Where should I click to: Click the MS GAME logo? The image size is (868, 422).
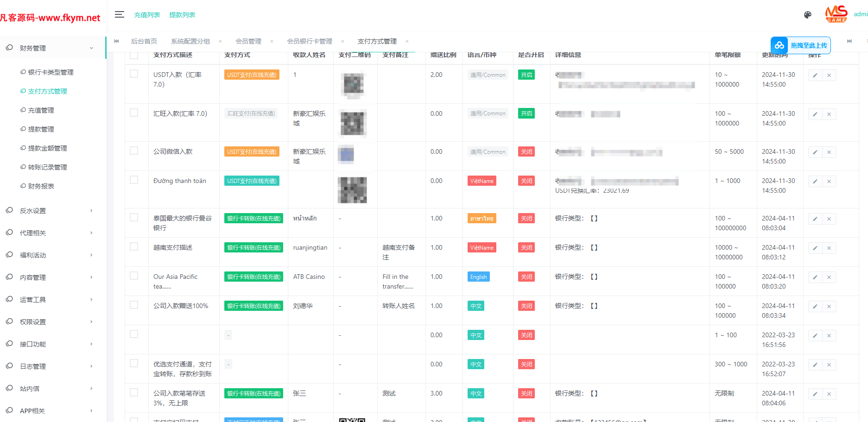coord(836,14)
